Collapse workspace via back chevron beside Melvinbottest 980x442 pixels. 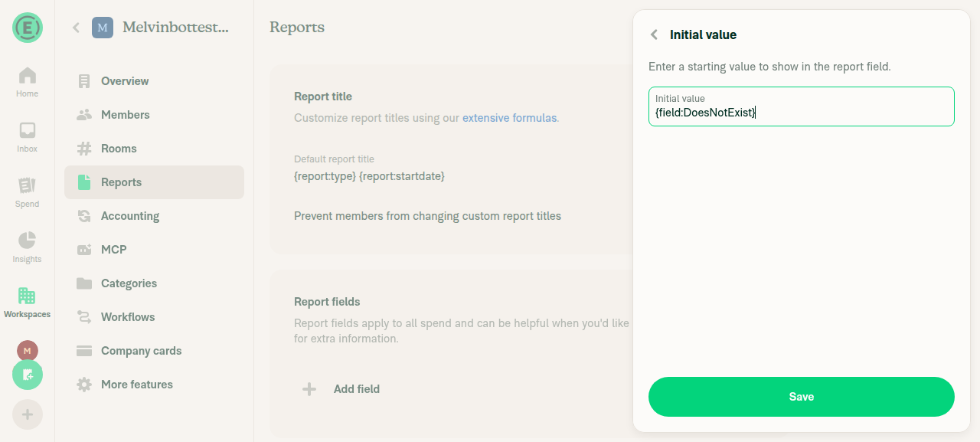[76, 28]
